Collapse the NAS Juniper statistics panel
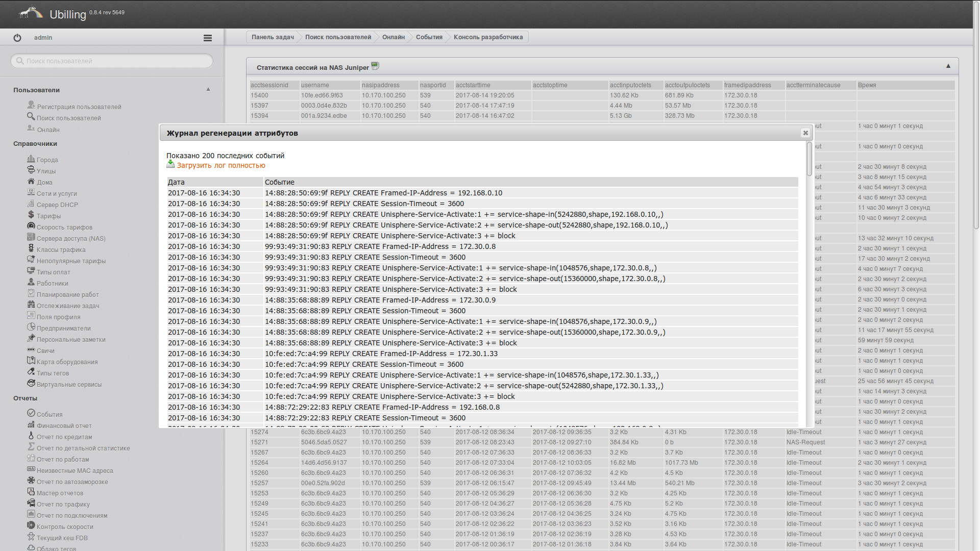This screenshot has height=551, width=980. point(948,66)
